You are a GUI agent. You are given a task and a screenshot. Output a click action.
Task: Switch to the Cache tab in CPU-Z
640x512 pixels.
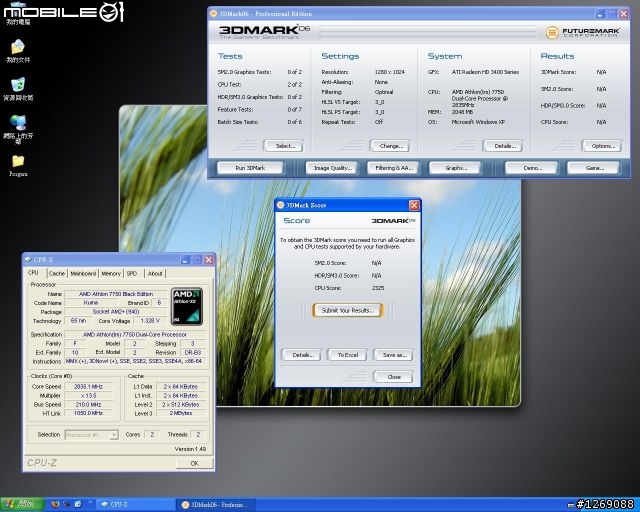coord(57,273)
